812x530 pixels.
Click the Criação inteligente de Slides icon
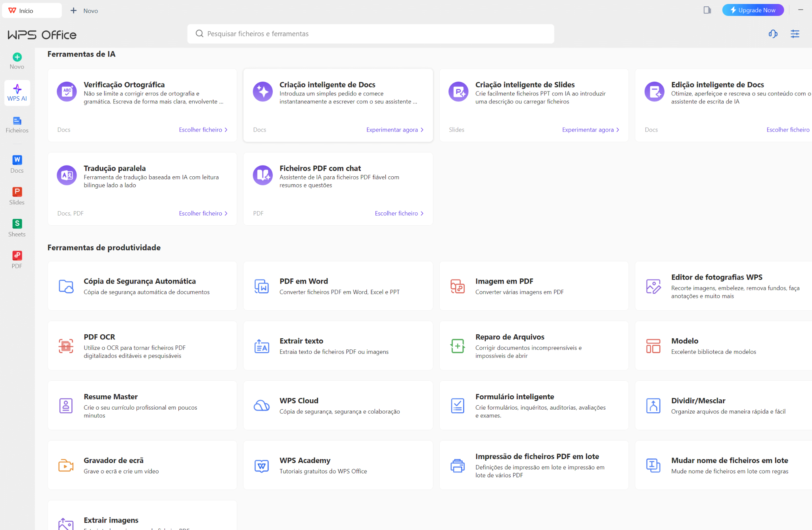pyautogui.click(x=458, y=92)
